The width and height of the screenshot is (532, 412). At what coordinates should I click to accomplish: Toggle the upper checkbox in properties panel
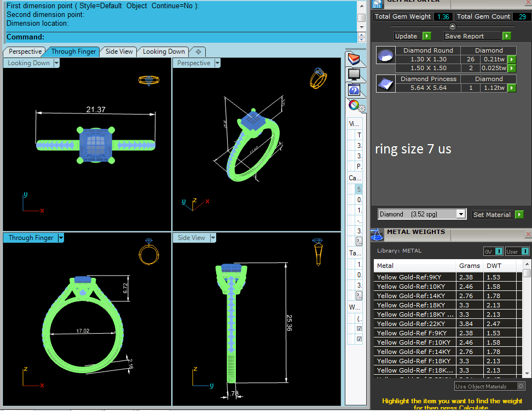tap(359, 329)
